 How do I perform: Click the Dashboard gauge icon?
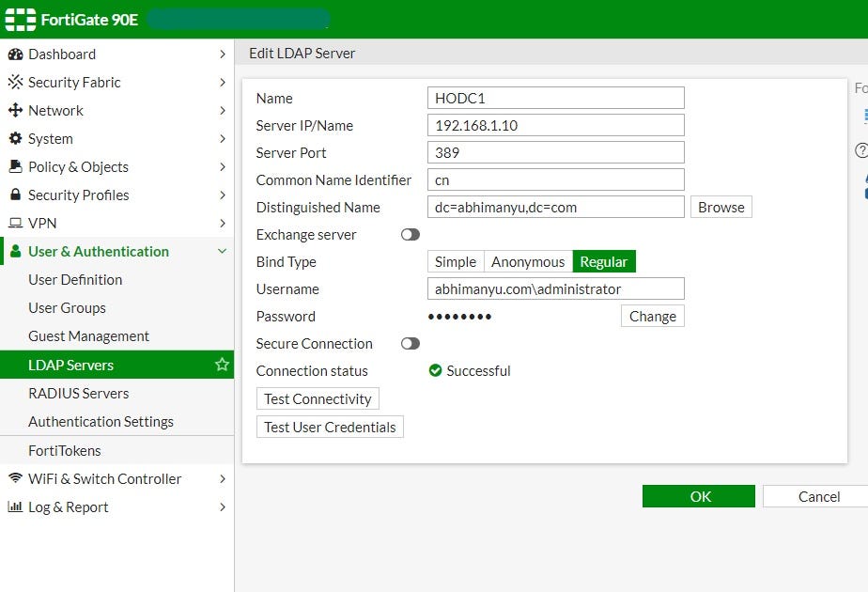(15, 55)
